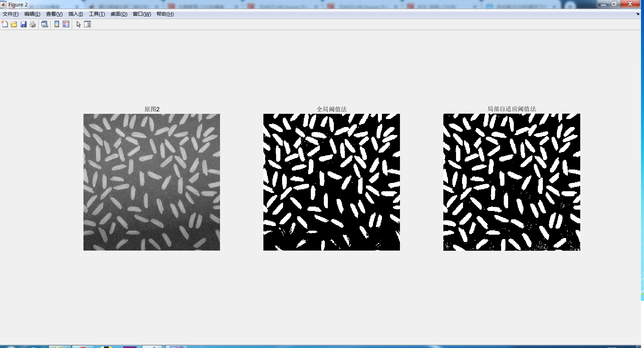Click the global threshold binary image
644x348 pixels.
pyautogui.click(x=332, y=182)
